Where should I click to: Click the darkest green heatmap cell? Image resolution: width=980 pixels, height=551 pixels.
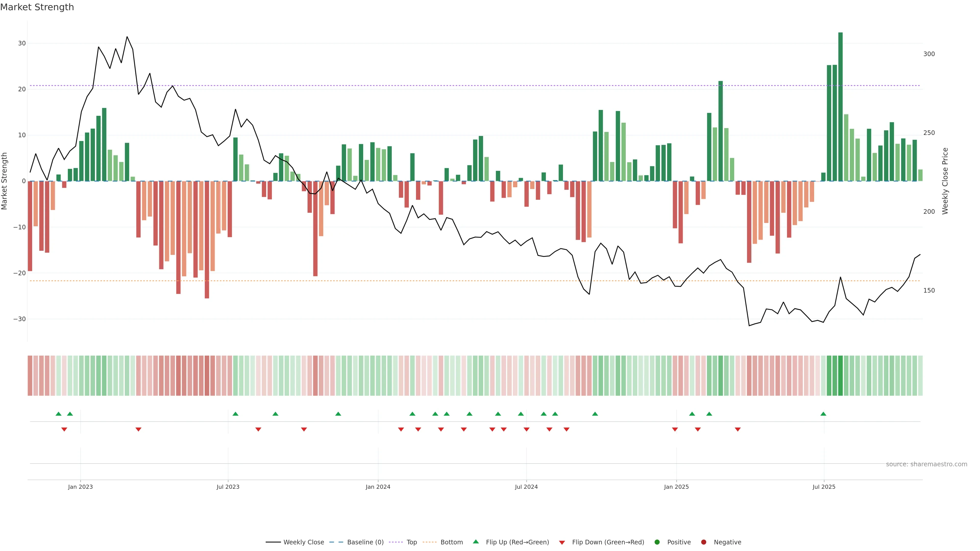pos(840,376)
